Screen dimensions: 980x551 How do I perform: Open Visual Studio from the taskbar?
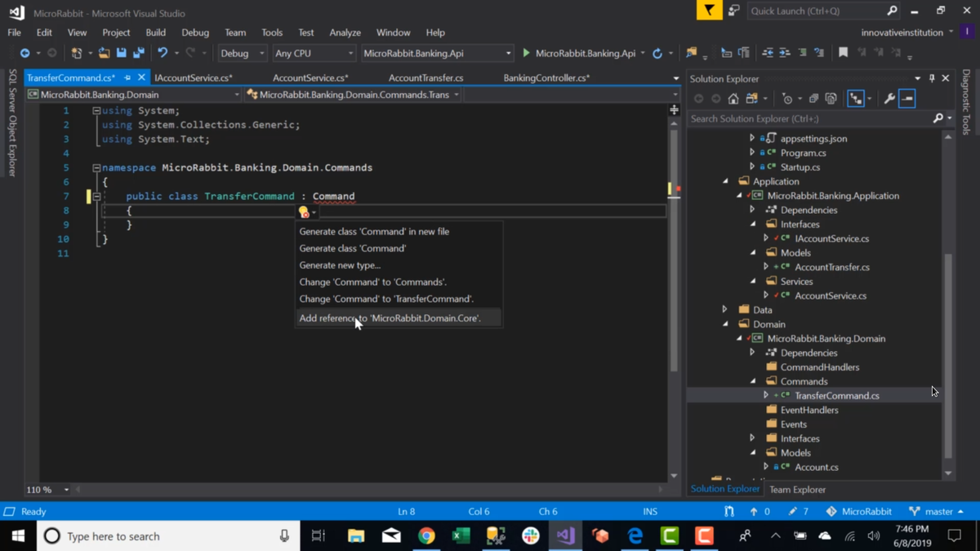tap(565, 535)
